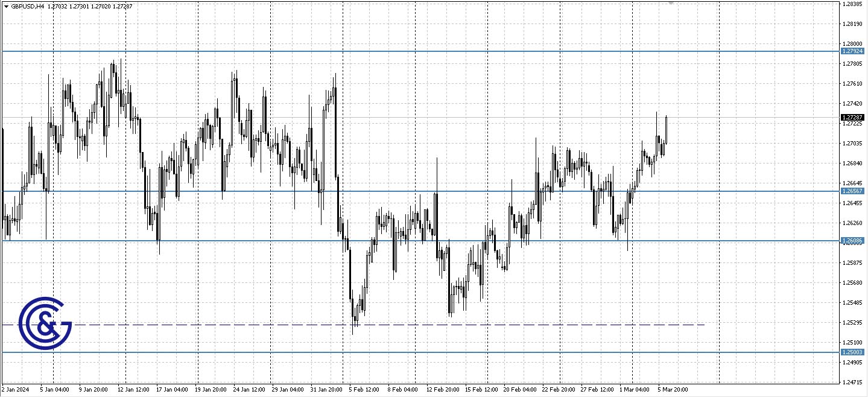Select the 1.26086 support level tag
Viewport: 868px width, 397px height.
[852, 240]
